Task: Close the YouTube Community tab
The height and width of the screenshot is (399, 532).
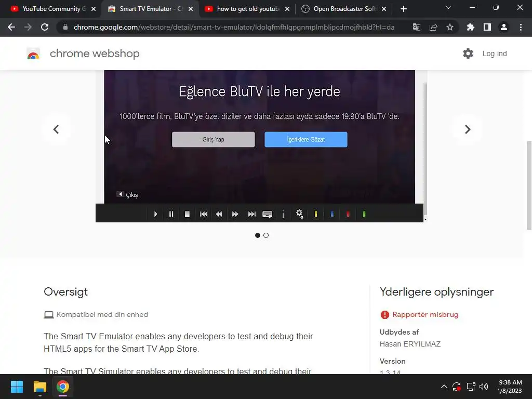Action: [x=94, y=9]
